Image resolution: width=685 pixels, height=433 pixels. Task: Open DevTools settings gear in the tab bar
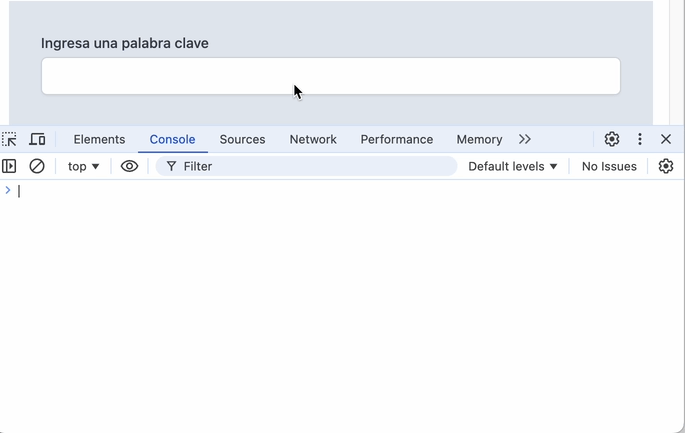pos(612,139)
